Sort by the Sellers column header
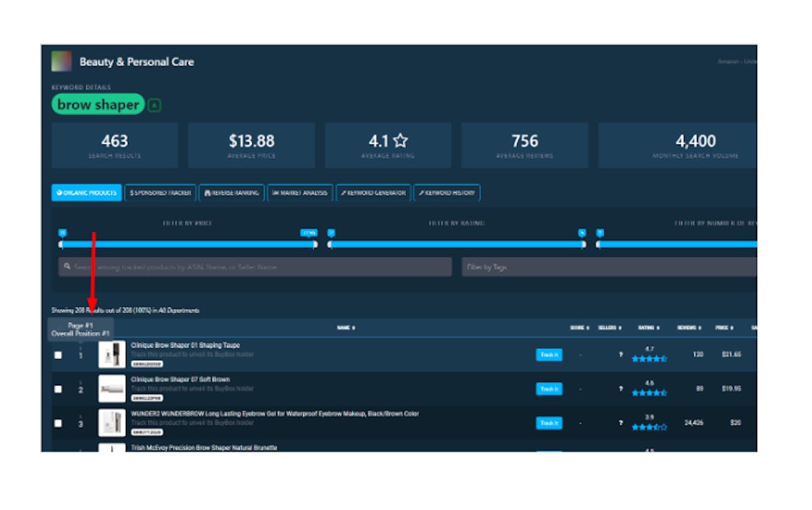 coord(610,327)
